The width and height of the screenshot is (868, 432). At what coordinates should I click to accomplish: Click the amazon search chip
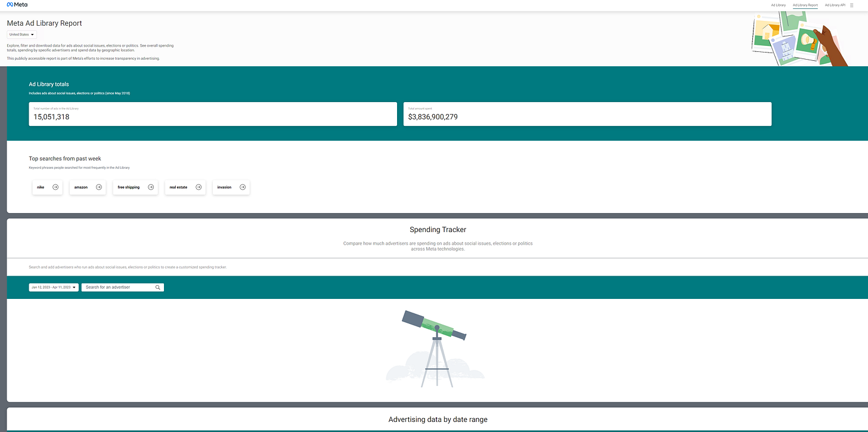(x=88, y=187)
